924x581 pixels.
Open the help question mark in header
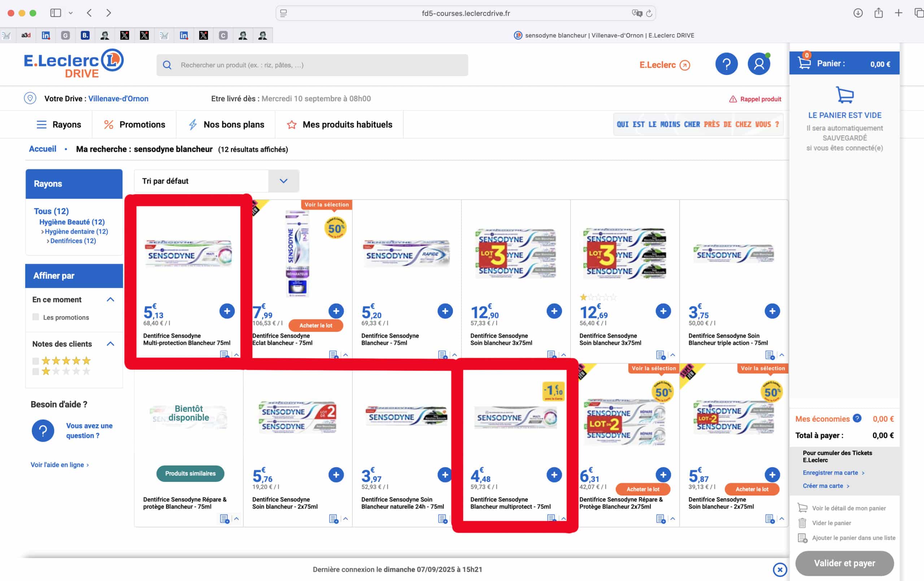tap(726, 64)
